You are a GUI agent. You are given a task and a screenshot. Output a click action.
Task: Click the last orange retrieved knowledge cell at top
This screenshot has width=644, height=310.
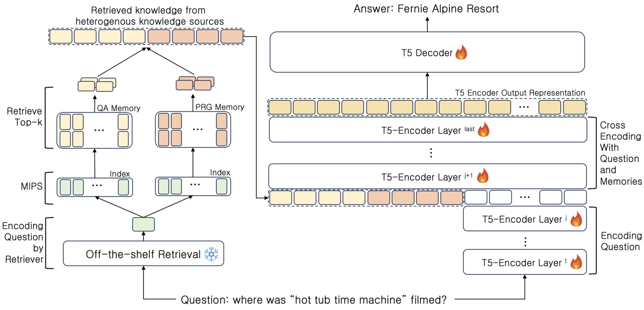point(231,37)
